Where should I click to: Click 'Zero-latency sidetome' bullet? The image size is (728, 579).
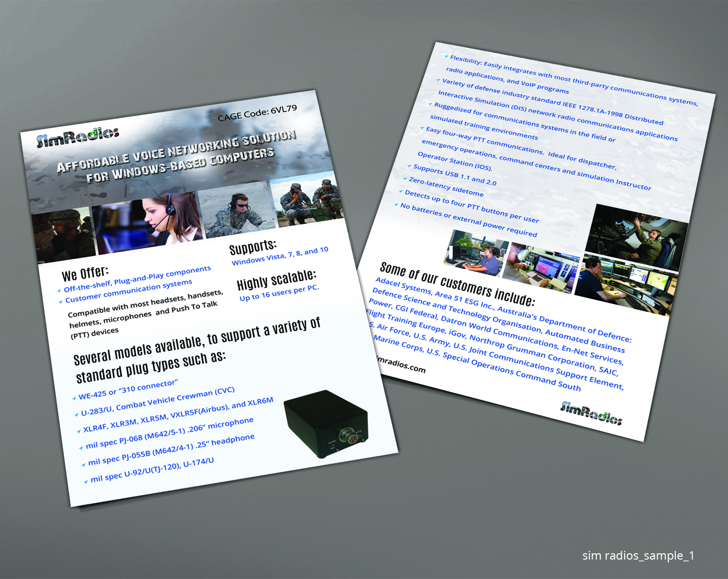[446, 187]
